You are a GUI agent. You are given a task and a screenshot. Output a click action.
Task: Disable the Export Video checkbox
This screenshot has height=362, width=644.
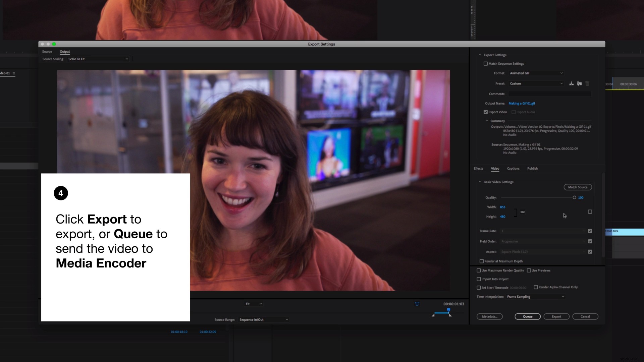pyautogui.click(x=486, y=112)
